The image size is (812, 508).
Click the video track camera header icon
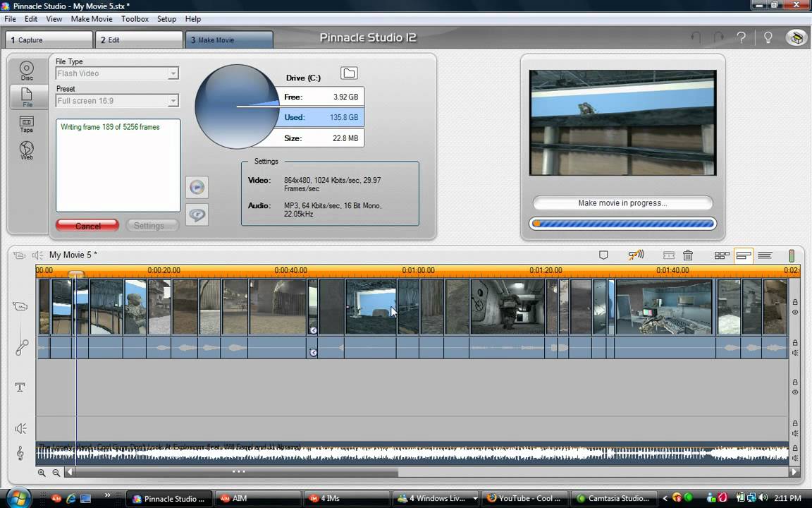(20, 306)
